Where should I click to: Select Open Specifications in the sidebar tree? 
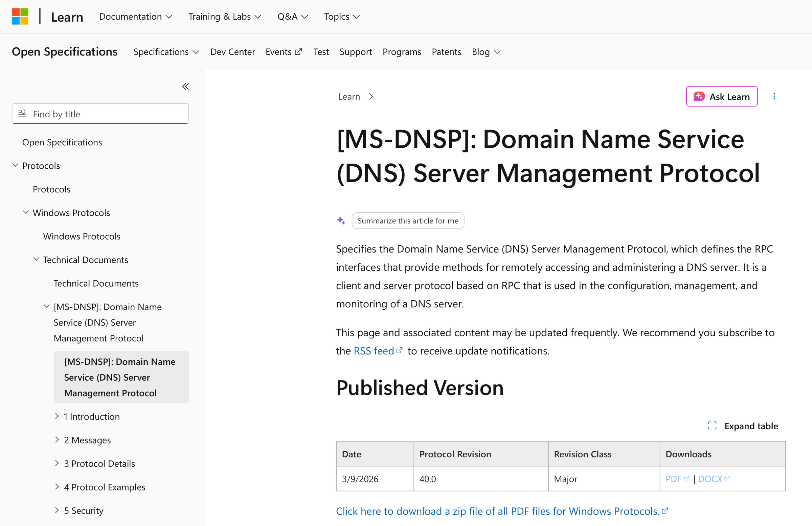(62, 142)
